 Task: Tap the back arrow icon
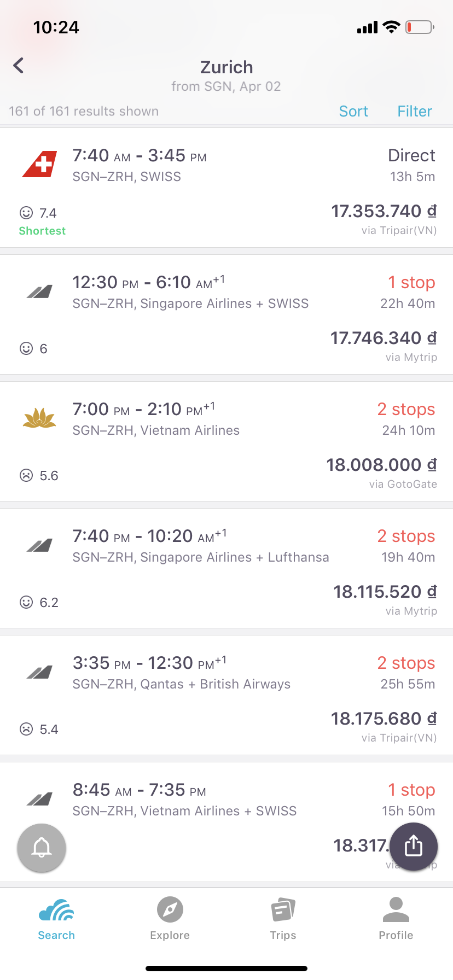[x=19, y=66]
